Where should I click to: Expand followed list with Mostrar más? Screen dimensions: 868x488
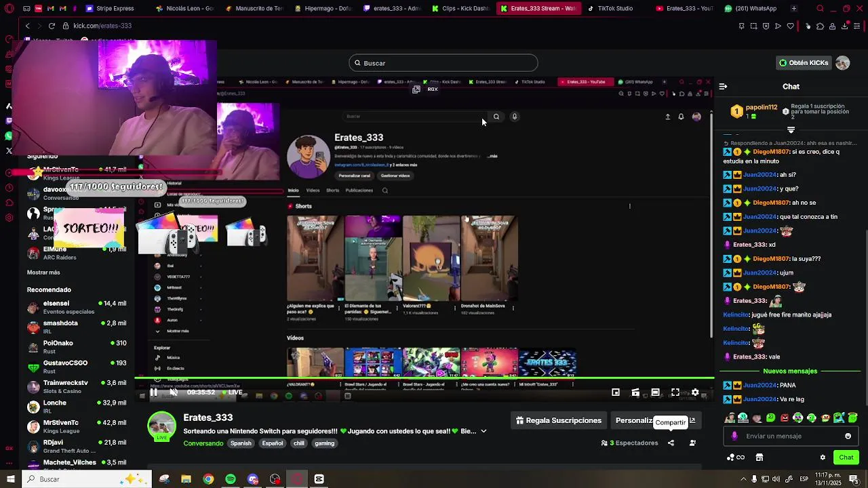[x=43, y=272]
